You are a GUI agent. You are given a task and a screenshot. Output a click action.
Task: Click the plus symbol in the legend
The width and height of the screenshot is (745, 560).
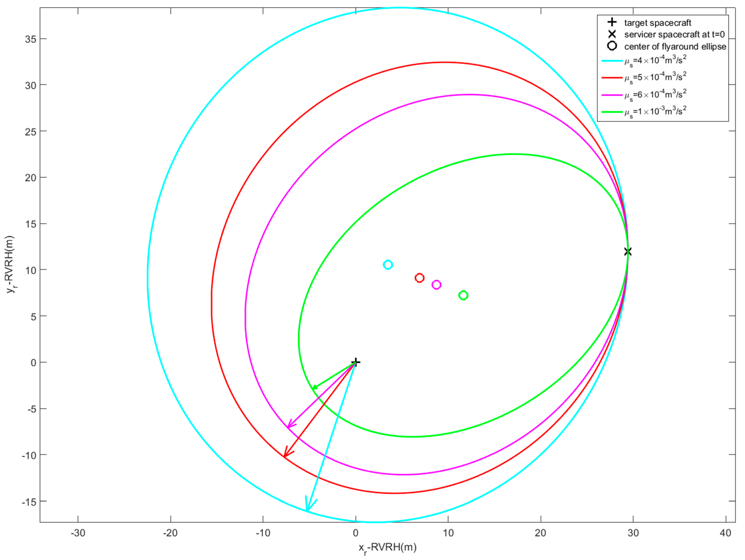612,22
